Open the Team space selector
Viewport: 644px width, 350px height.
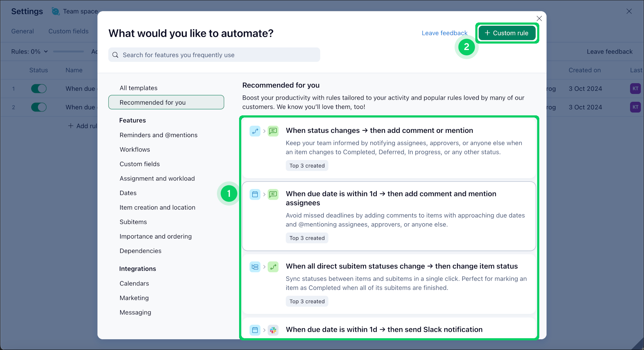point(75,11)
